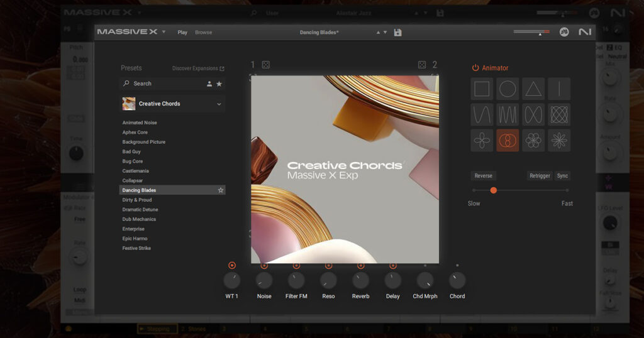Click the Reverb knob
644x338 pixels.
(x=360, y=281)
